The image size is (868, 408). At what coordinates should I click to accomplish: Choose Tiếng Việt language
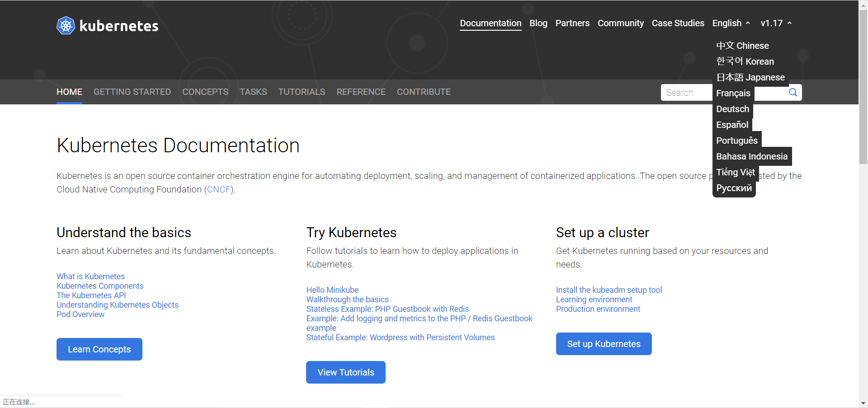point(736,172)
